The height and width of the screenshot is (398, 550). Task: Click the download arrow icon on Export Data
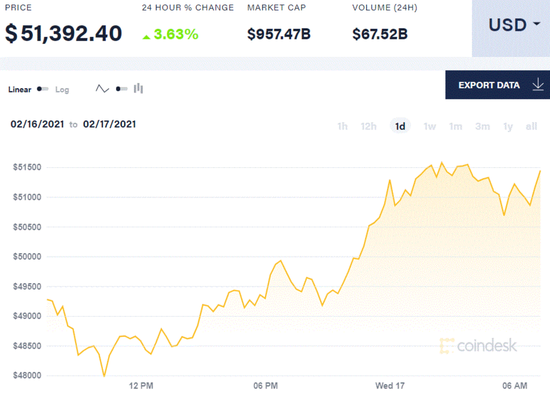tap(538, 85)
